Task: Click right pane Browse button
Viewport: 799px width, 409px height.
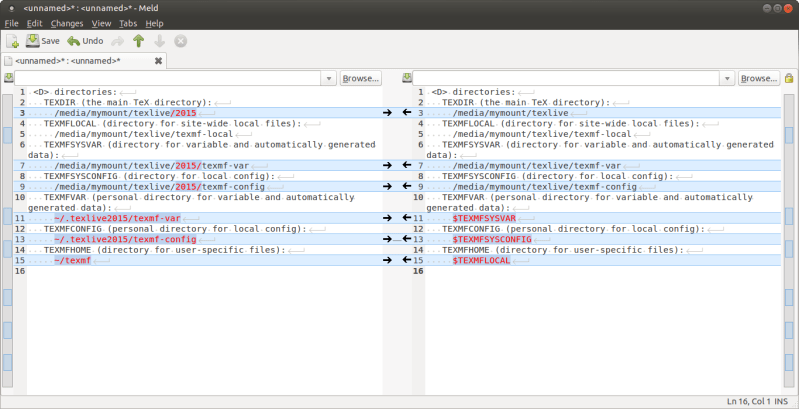Action: [x=759, y=78]
